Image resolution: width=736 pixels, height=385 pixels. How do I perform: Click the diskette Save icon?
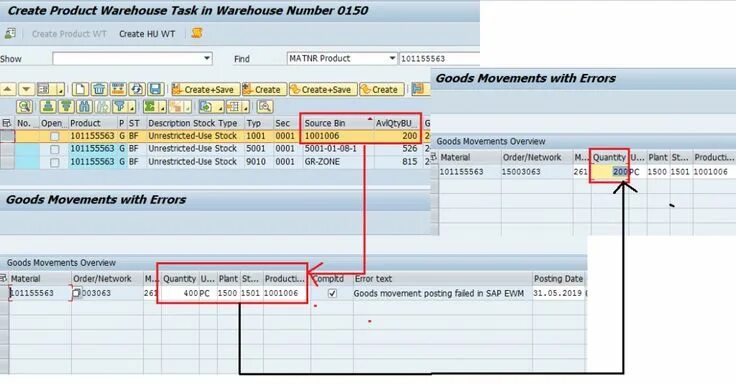pyautogui.click(x=155, y=89)
